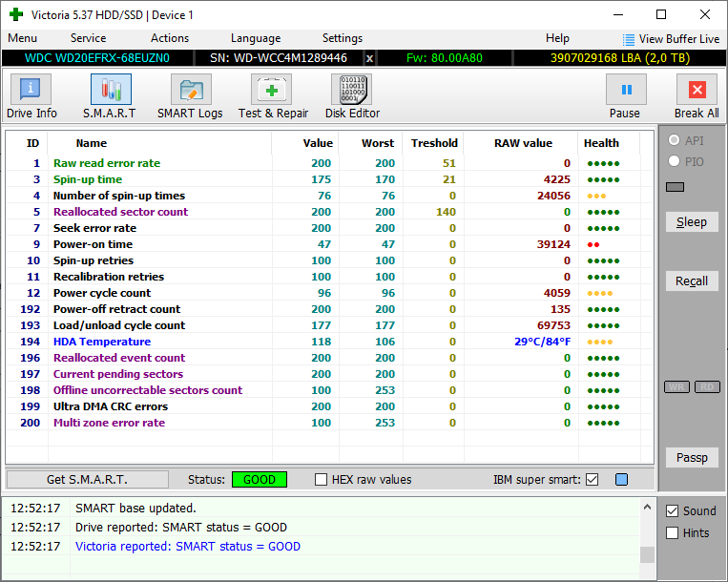Screen dimensions: 728x582
Task: Click the log scrollbar up arrow
Action: click(647, 508)
